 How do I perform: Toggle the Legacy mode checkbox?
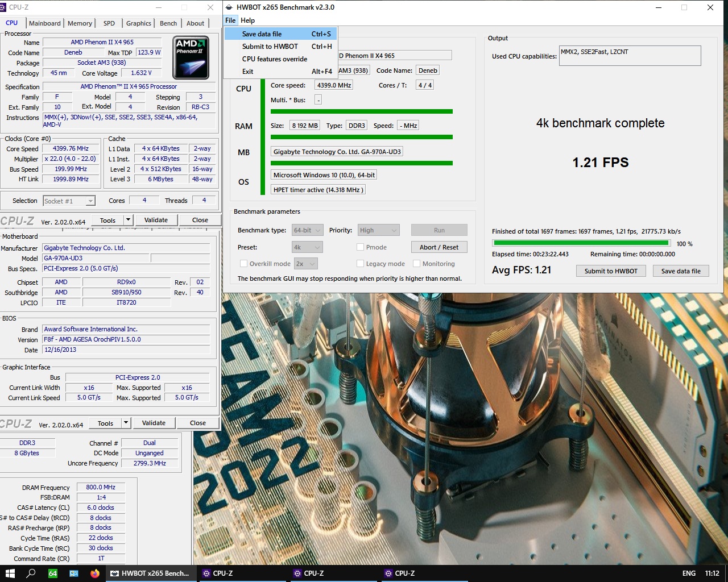coord(360,264)
